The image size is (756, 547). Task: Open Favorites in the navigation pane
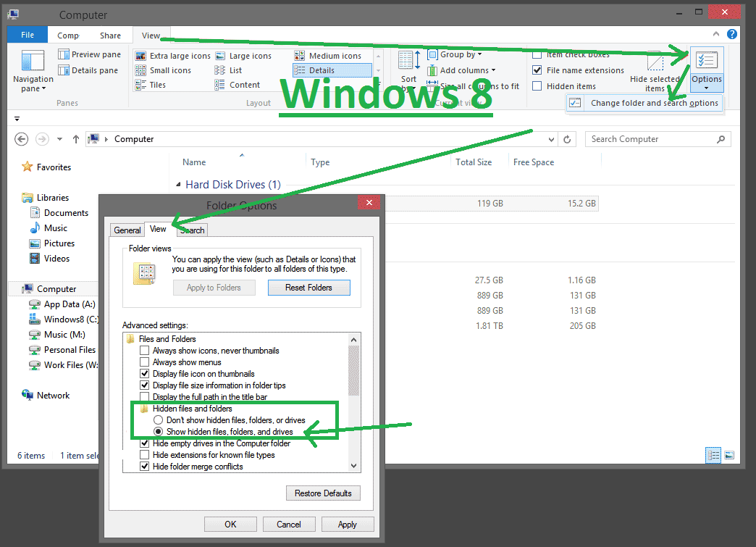pos(47,167)
